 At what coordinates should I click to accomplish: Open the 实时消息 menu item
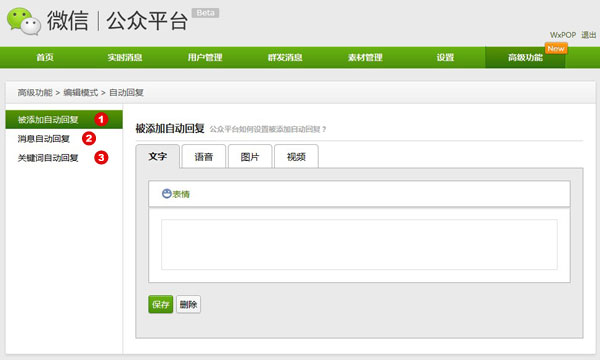(x=125, y=57)
